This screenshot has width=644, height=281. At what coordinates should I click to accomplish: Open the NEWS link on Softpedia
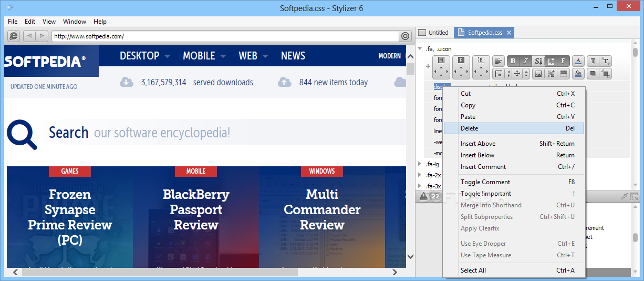pyautogui.click(x=293, y=56)
